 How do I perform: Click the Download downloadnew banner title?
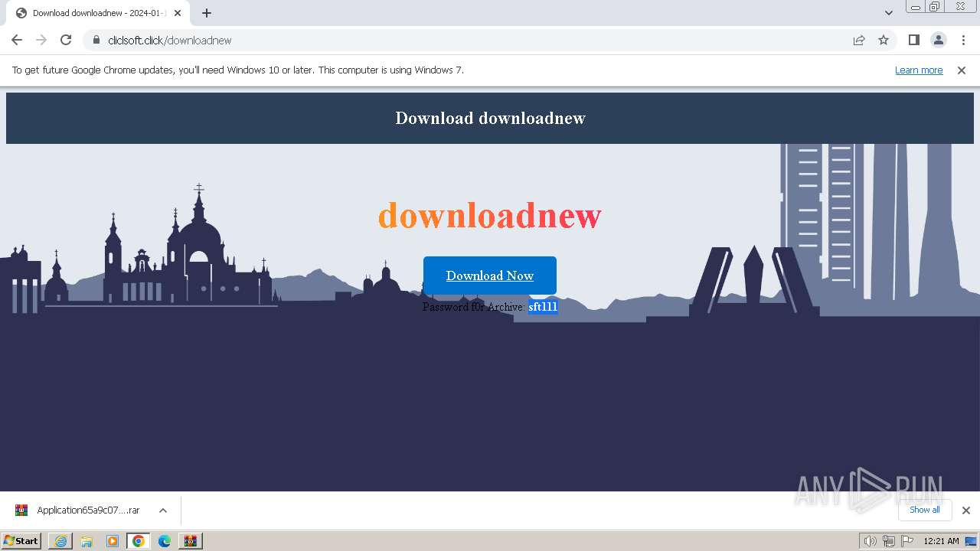(x=490, y=118)
